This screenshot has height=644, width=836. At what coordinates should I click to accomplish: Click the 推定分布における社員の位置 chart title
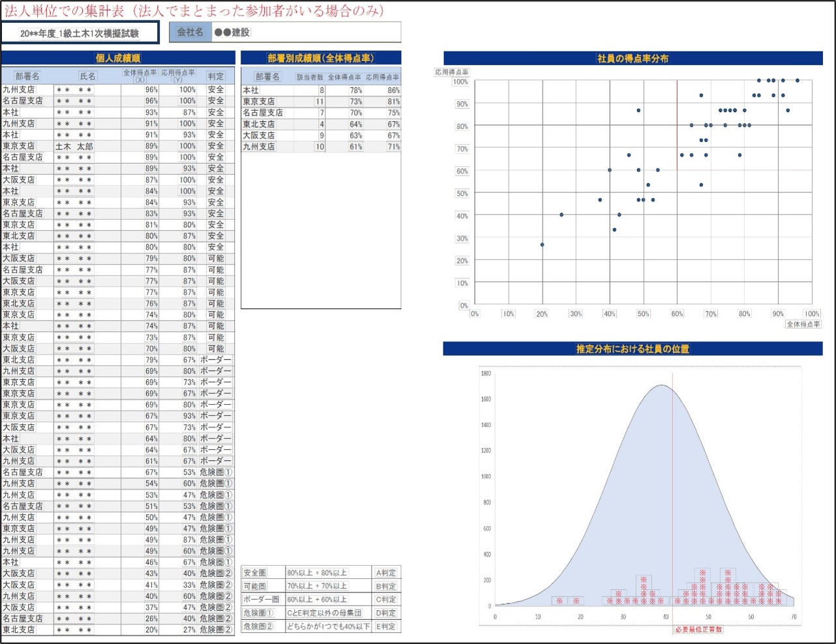633,349
